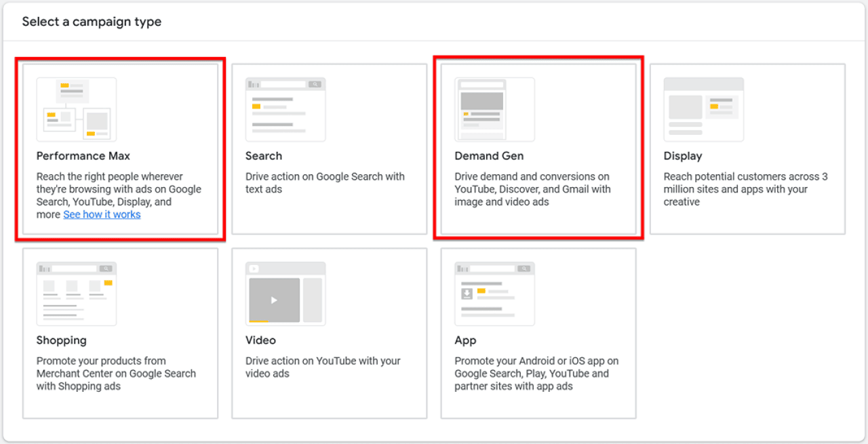Open the See how it works link
The height and width of the screenshot is (444, 868).
point(102,214)
